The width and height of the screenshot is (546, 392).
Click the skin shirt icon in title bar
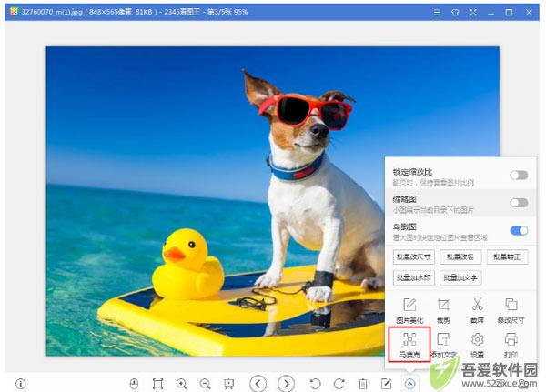[x=455, y=13]
